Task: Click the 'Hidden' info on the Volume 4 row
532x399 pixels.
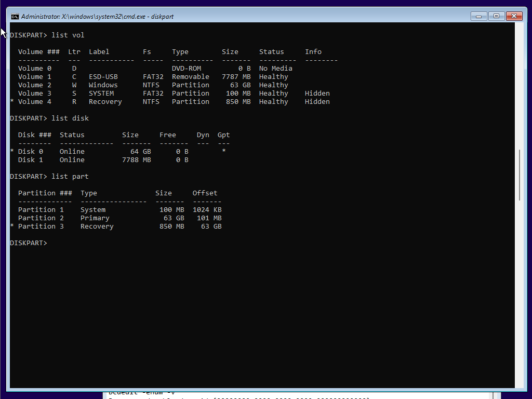Action: 317,102
